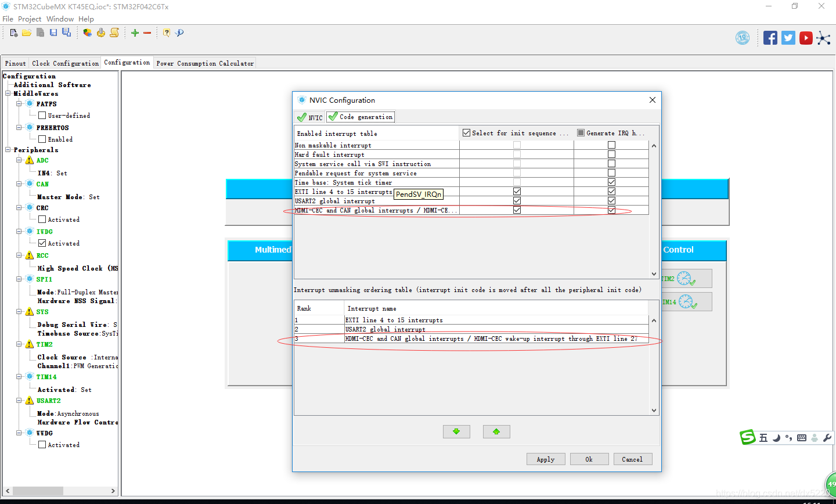This screenshot has width=836, height=504.
Task: Collapse the USART2 tree node
Action: (x=19, y=401)
